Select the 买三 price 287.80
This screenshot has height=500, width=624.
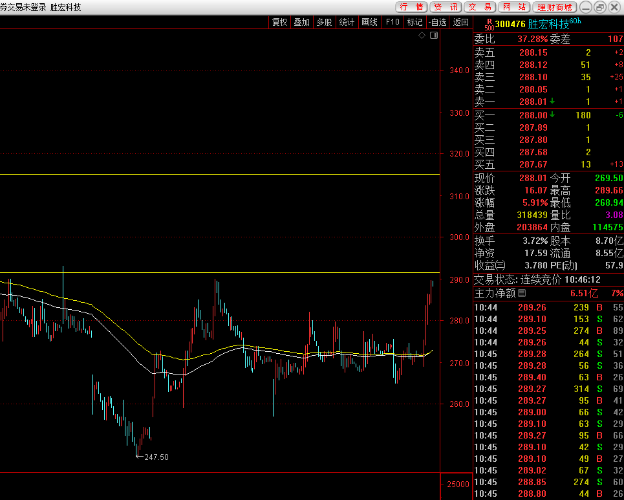click(x=533, y=140)
